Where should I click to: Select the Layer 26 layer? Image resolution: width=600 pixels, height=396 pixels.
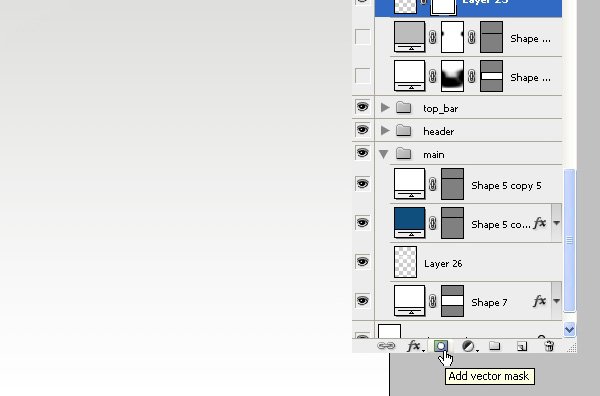coord(476,262)
